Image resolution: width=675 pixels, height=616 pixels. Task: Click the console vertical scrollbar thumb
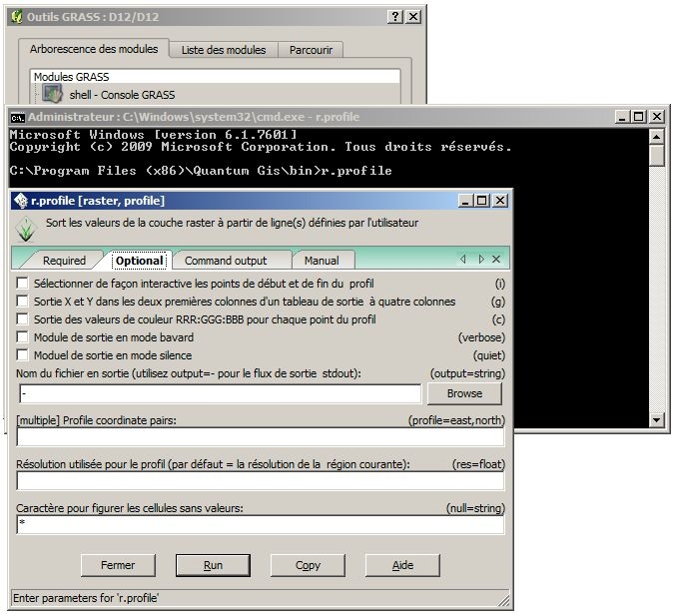tap(656, 156)
